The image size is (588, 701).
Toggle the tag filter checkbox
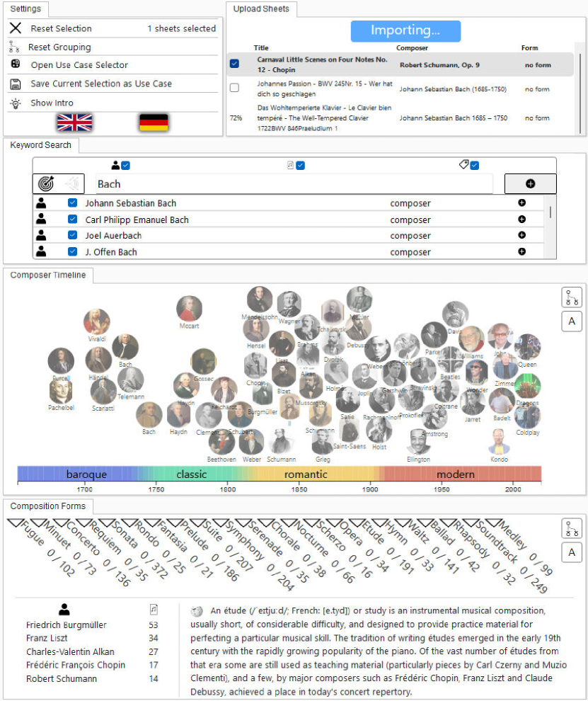click(475, 166)
